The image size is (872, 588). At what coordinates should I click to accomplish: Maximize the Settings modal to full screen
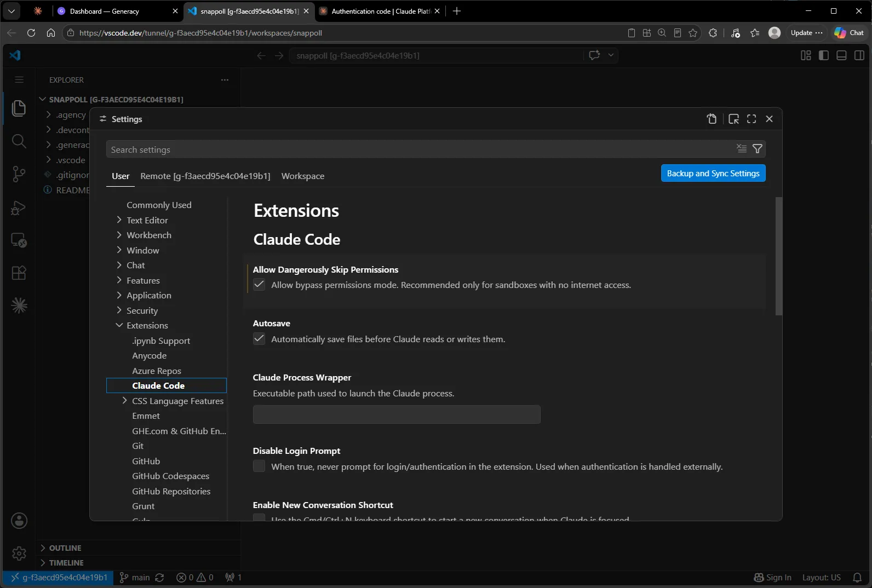click(x=751, y=119)
